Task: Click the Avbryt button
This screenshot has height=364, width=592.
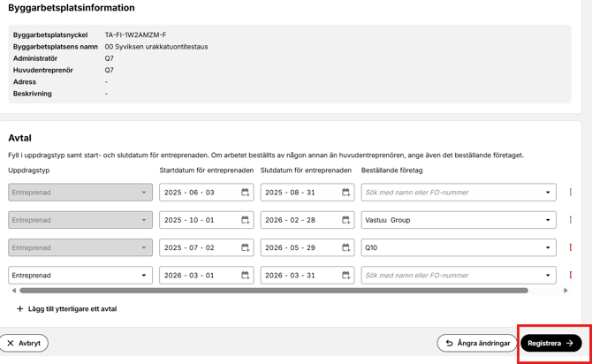Action: pos(24,343)
